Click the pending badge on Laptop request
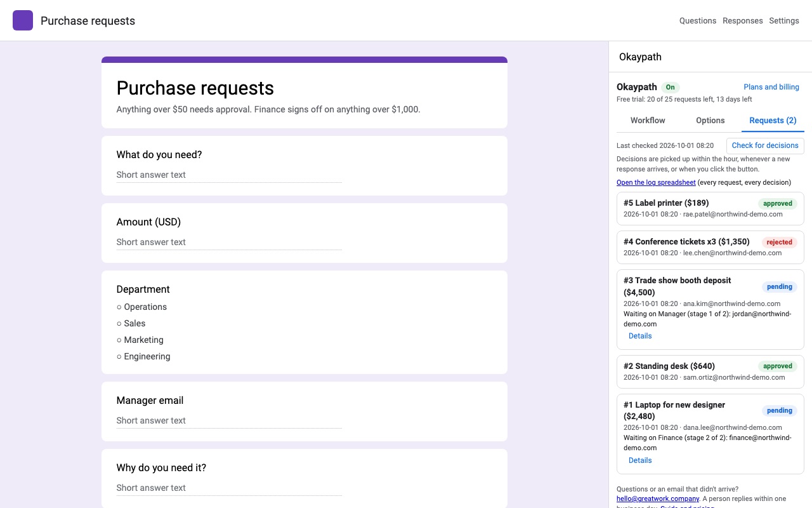The width and height of the screenshot is (812, 508). (780, 411)
